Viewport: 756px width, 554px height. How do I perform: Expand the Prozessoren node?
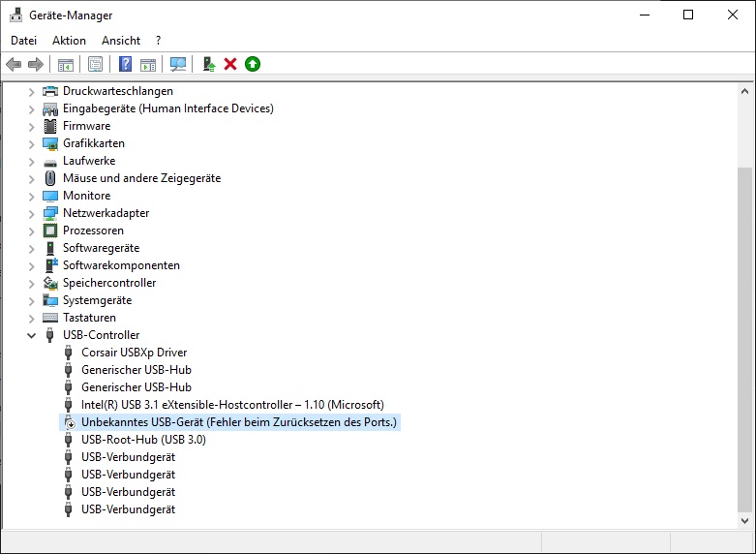[x=31, y=231]
